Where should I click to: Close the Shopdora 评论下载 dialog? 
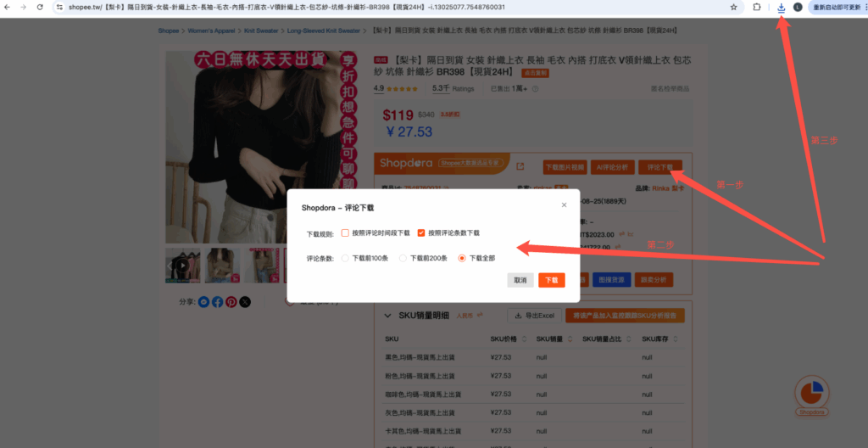point(565,204)
